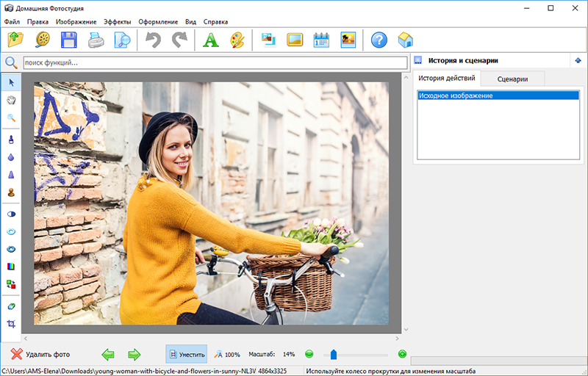The width and height of the screenshot is (588, 376).
Task: Select the sharpen cone tool
Action: click(x=11, y=175)
